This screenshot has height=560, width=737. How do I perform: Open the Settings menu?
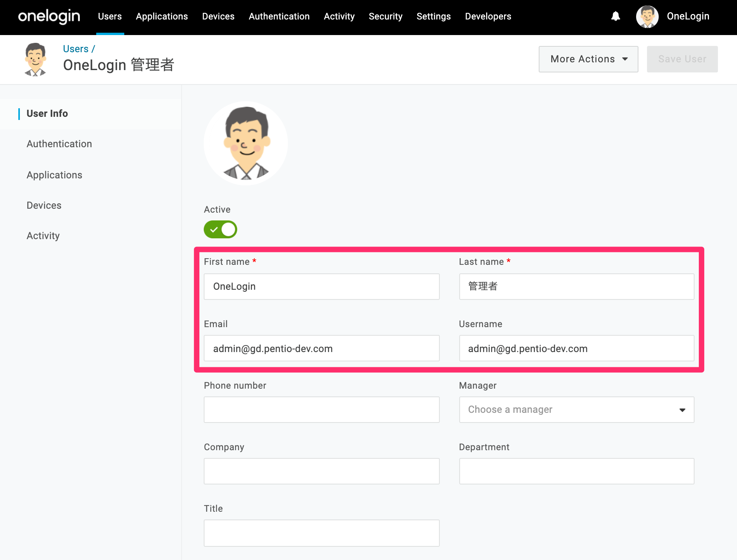pyautogui.click(x=434, y=16)
